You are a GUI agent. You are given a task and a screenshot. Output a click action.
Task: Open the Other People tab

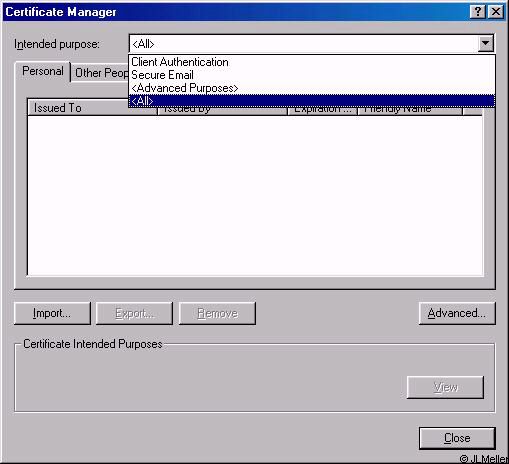pyautogui.click(x=101, y=73)
